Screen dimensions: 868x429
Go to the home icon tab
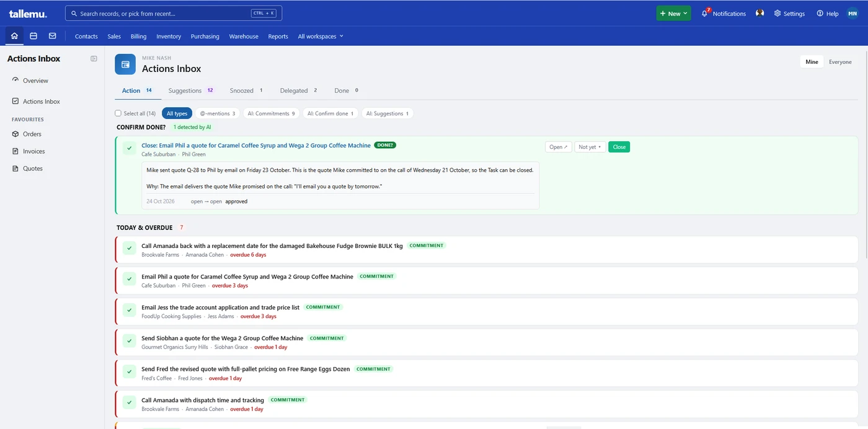(x=14, y=36)
